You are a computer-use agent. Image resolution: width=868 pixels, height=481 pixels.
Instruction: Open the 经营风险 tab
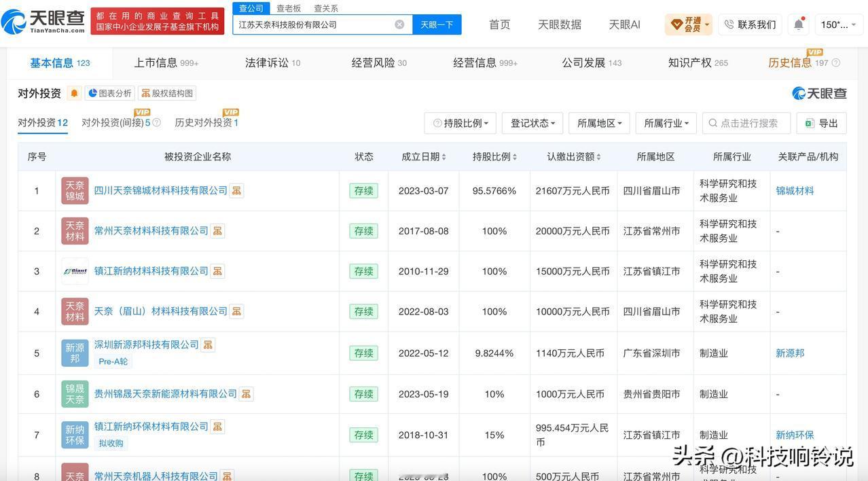(379, 63)
